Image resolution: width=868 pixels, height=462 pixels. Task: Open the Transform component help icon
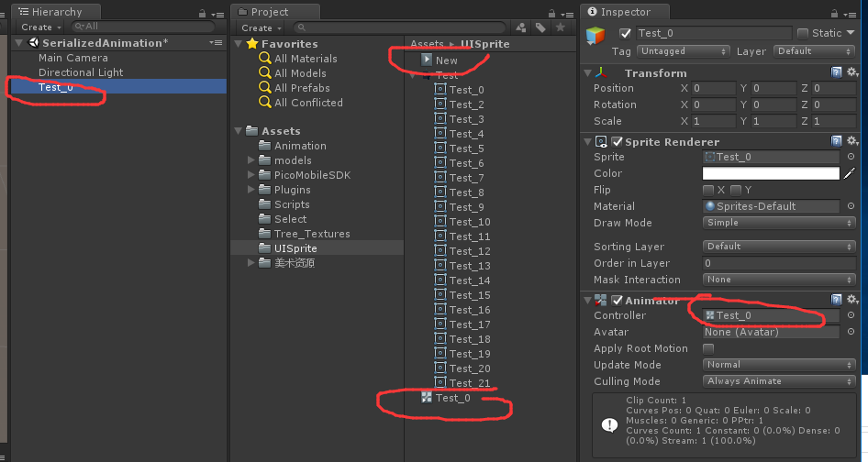pos(837,71)
